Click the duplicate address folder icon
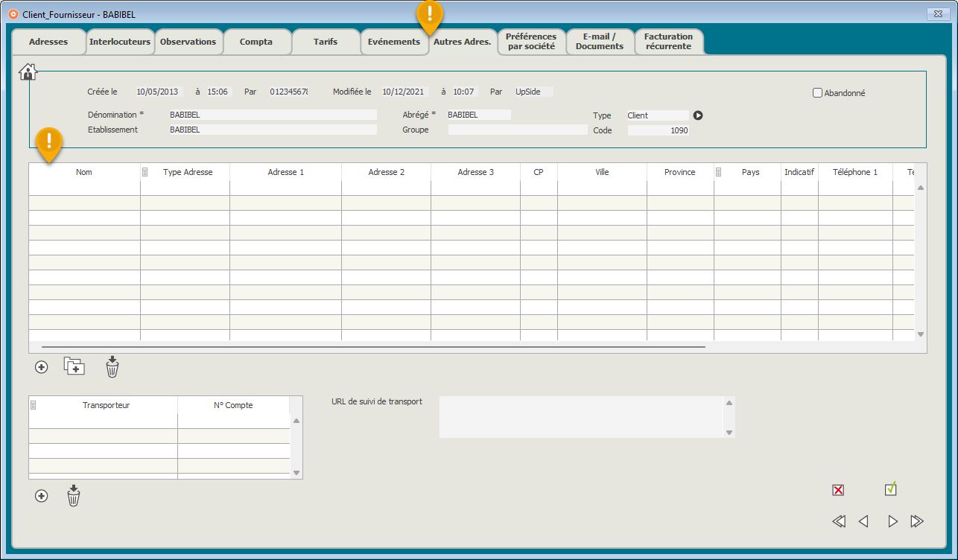This screenshot has height=560, width=958. click(74, 366)
